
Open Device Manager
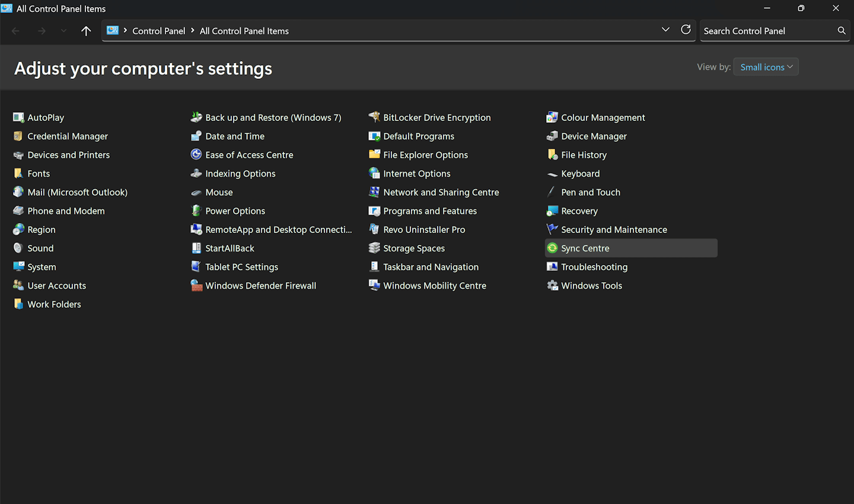[x=593, y=136]
